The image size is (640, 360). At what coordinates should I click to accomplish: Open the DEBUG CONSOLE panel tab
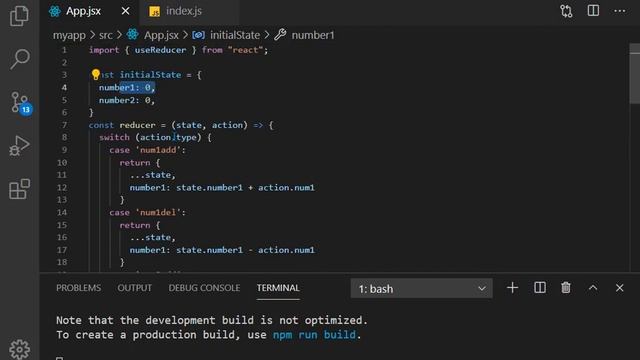point(204,288)
